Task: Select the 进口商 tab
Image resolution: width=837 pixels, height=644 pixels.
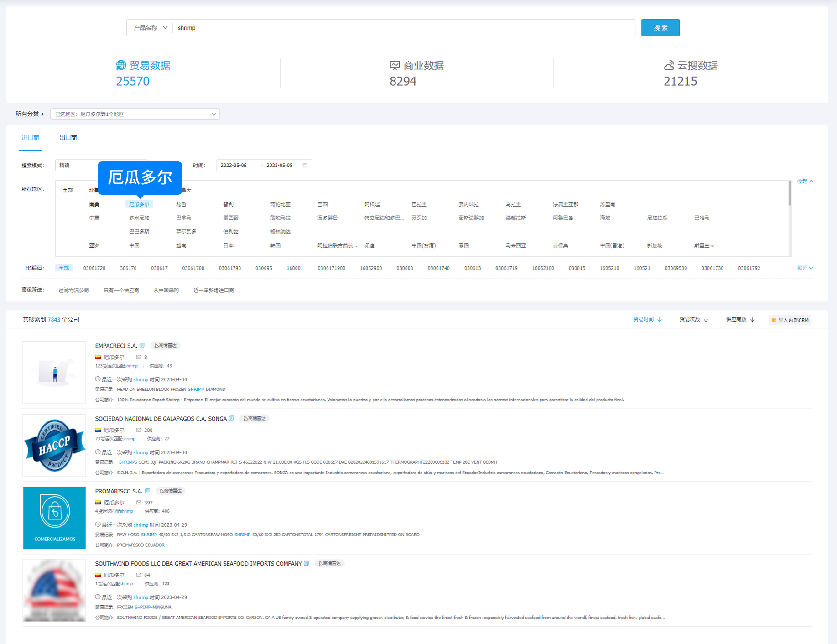Action: coord(31,138)
